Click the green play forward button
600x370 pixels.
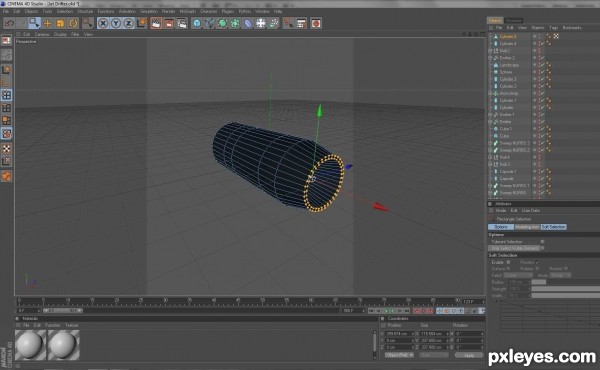coord(393,311)
